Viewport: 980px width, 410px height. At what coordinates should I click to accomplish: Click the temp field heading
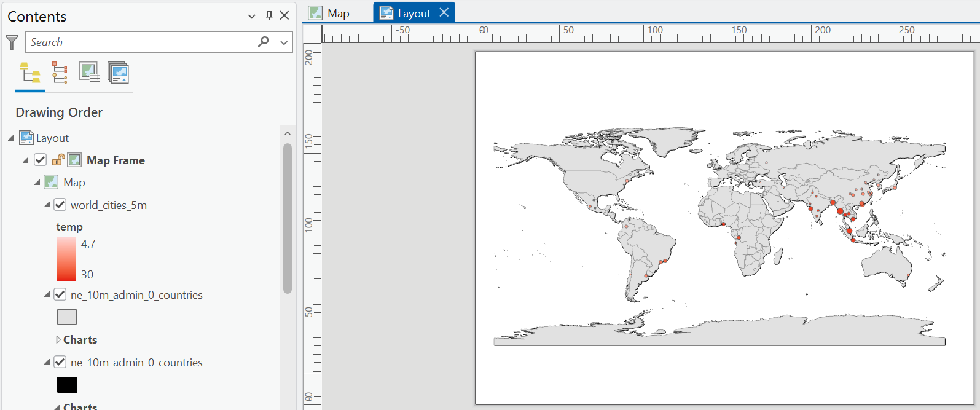coord(69,227)
